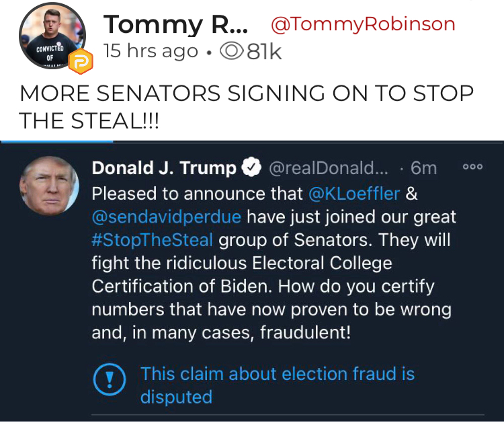
Task: Open the poster's round profile picture
Action: click(50, 38)
